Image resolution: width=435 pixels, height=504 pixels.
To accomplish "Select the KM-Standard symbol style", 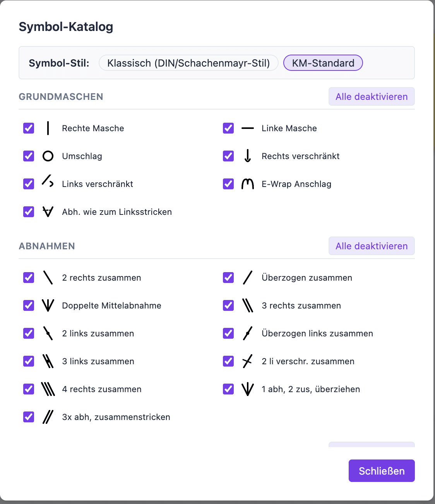I will tap(323, 63).
